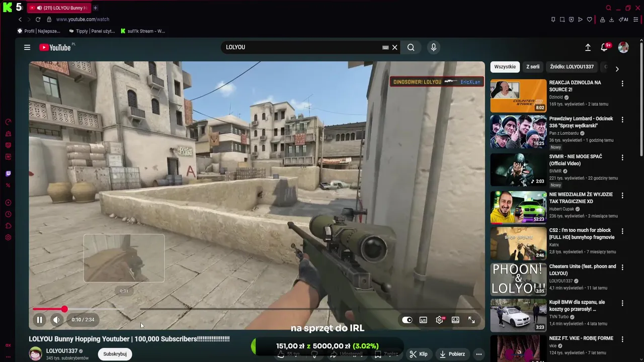Download video with Pobierz button
644x362 pixels.
452,354
